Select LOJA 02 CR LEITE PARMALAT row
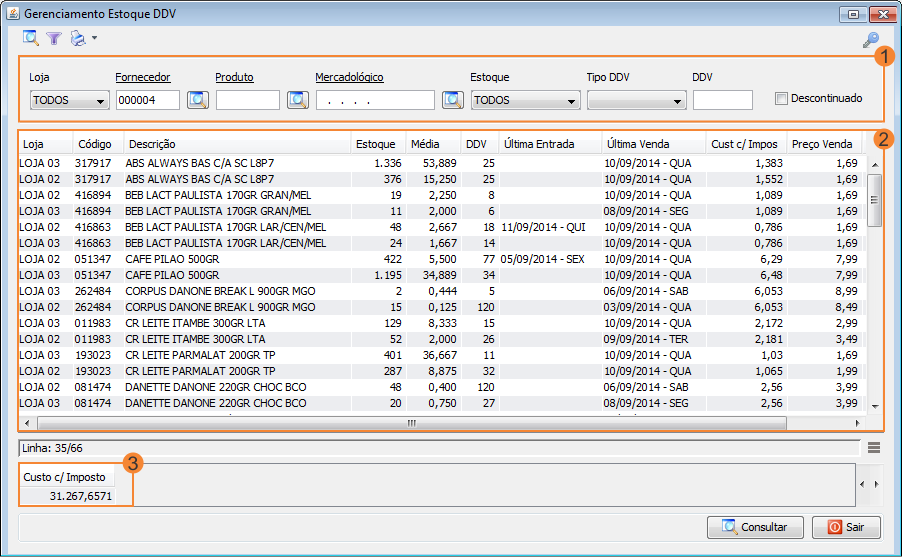 tap(440, 371)
